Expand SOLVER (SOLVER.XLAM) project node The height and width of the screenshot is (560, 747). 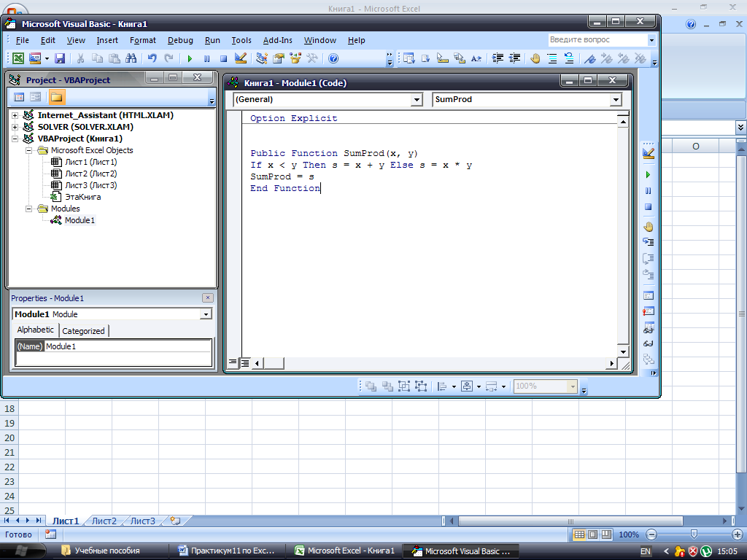(x=15, y=127)
